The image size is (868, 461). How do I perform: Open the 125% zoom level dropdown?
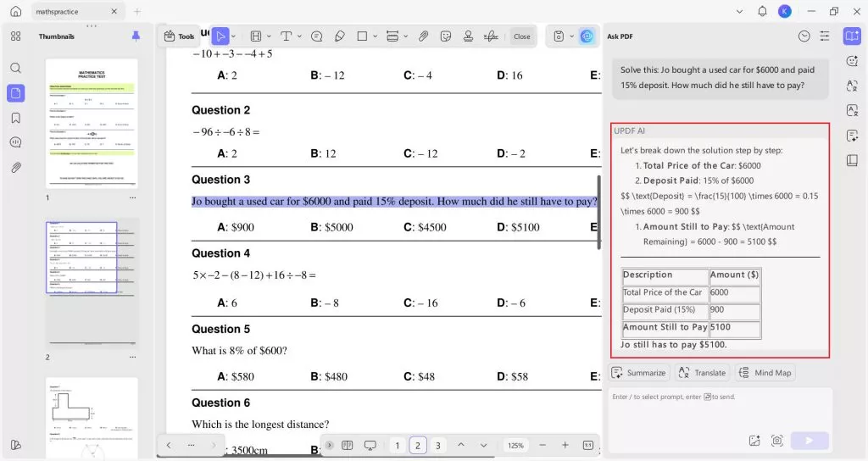pyautogui.click(x=515, y=445)
